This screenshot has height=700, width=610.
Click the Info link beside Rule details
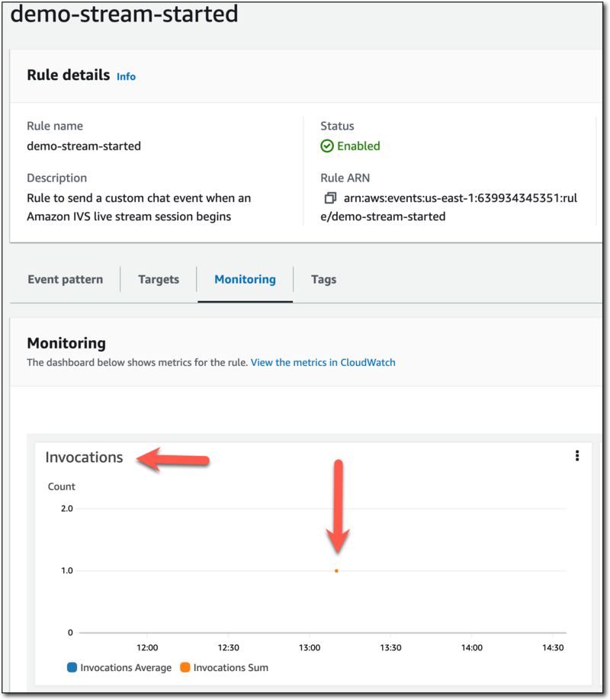[126, 76]
